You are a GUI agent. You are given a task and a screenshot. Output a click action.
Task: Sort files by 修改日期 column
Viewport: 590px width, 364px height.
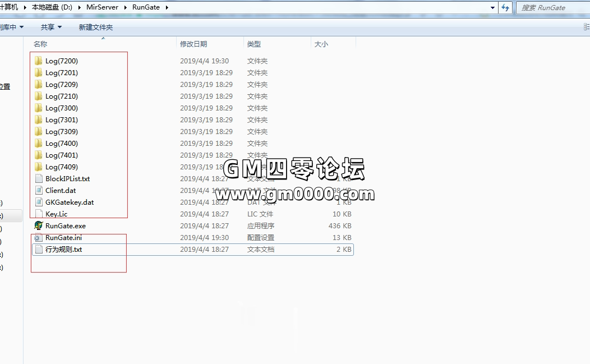point(193,44)
